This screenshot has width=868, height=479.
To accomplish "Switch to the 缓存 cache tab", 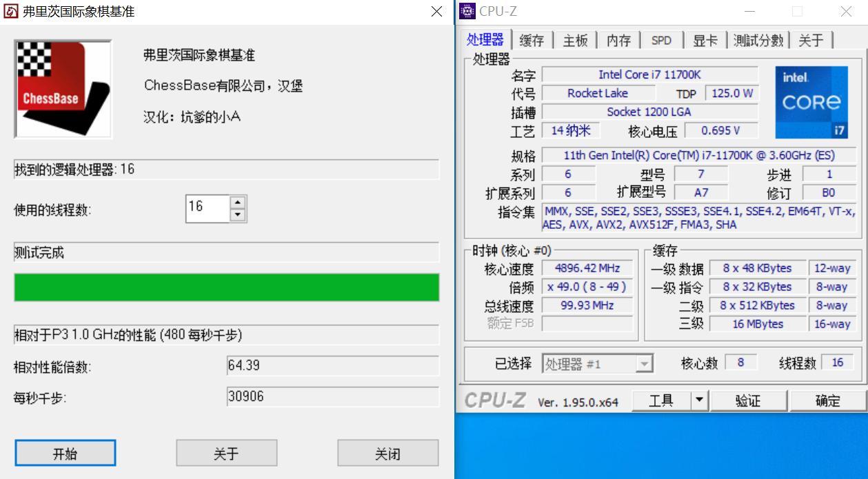I will (532, 40).
